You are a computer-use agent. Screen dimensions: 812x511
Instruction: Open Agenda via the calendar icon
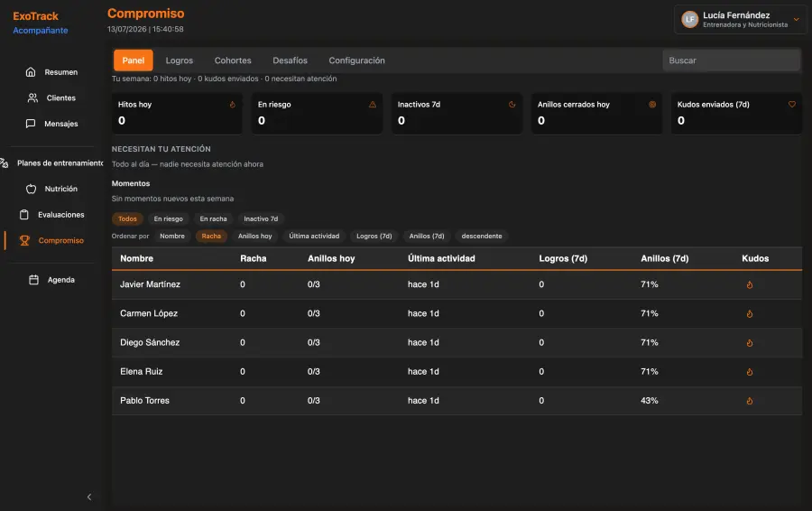33,280
